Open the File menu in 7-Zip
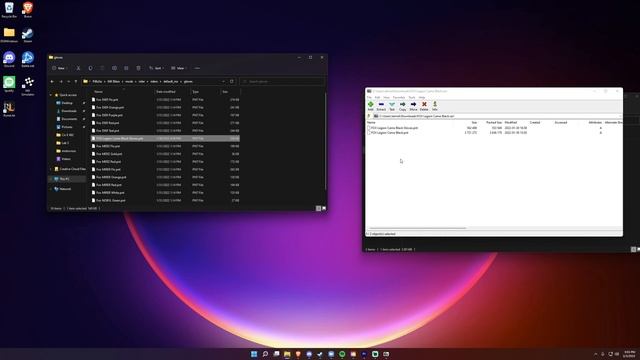Screen dimensions: 640x360 click(x=369, y=98)
